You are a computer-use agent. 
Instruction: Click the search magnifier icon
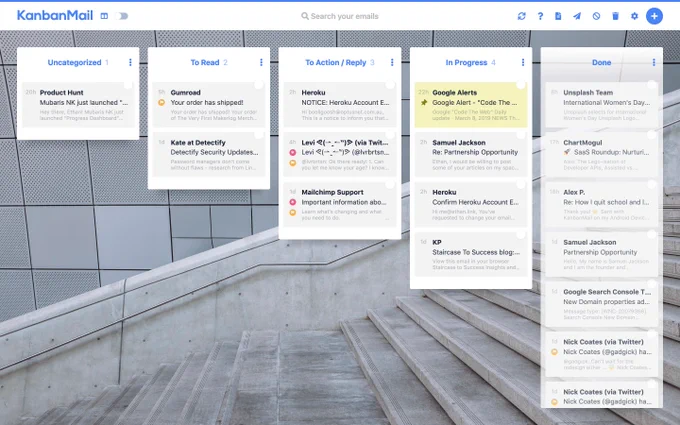point(305,16)
